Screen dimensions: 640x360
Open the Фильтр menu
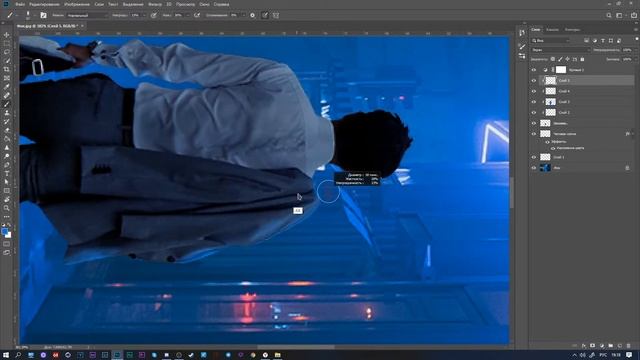(155, 4)
